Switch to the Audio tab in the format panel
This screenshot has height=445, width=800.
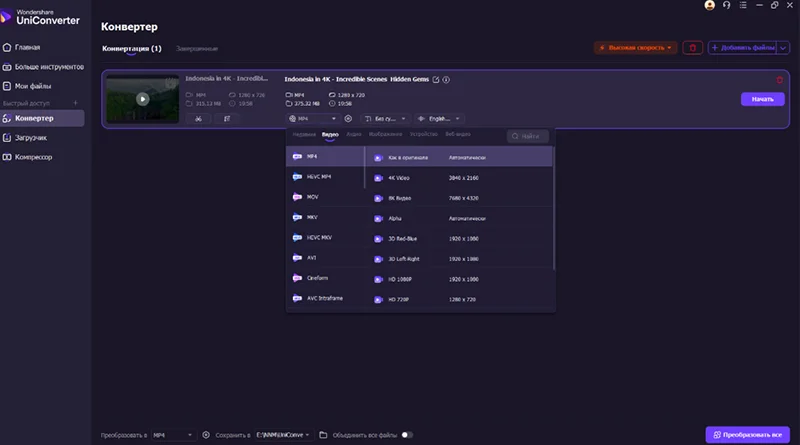point(354,134)
